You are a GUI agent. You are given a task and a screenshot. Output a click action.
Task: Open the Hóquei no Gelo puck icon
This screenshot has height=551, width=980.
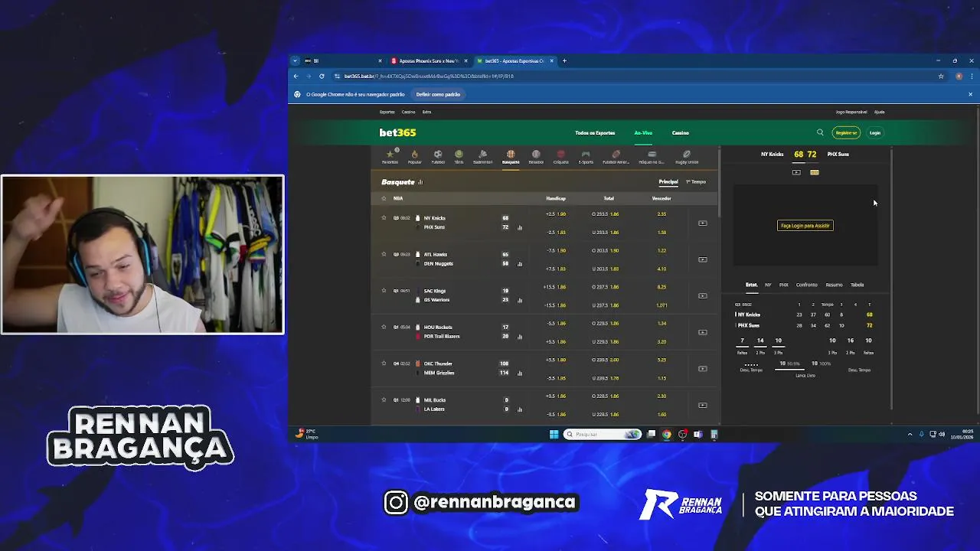click(652, 155)
